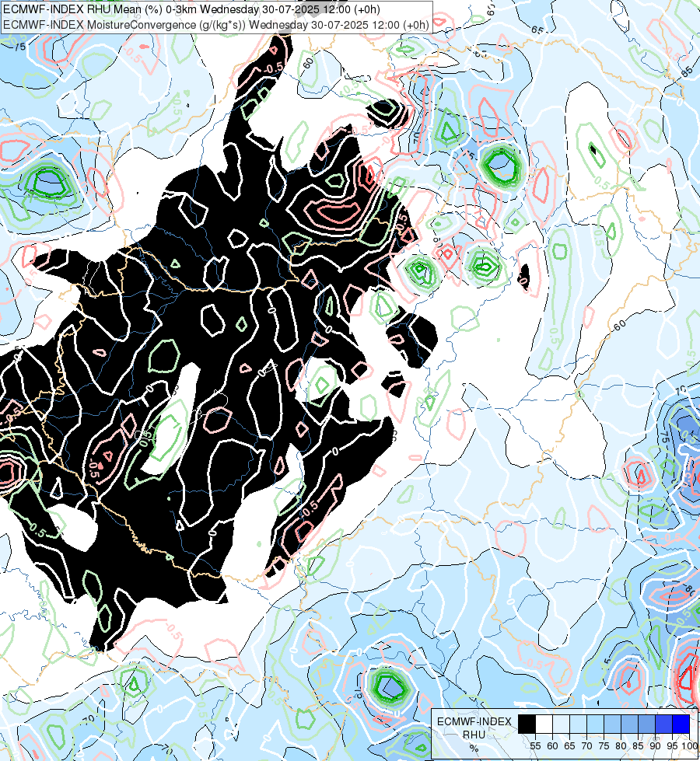Click the legend swatch between 65 and 70
700x761 pixels.
[x=578, y=724]
